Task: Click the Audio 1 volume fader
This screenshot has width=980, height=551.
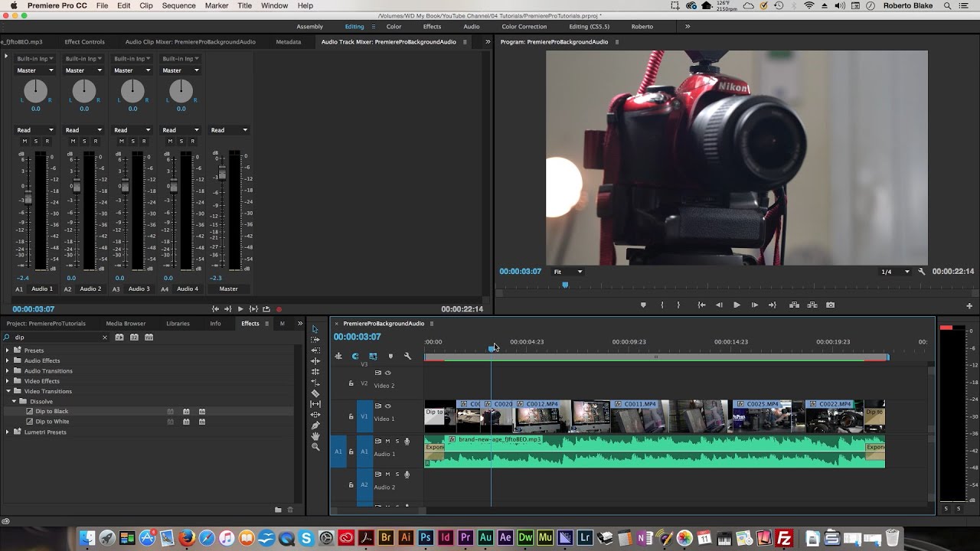Action: click(x=28, y=199)
